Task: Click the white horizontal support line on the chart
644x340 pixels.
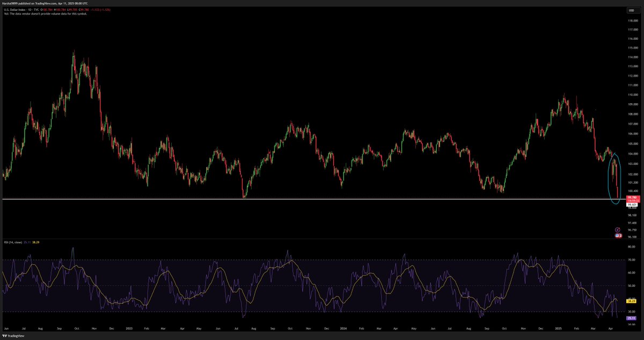Action: point(322,199)
